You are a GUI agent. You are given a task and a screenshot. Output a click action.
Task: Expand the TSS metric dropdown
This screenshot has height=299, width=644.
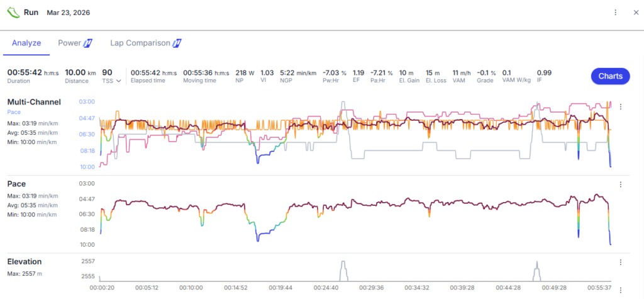(x=118, y=81)
